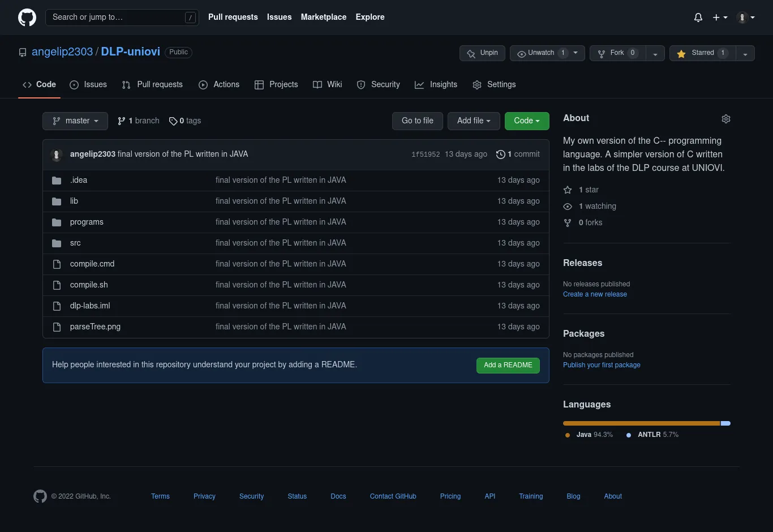Click Create a new release link
This screenshot has width=773, height=532.
tap(595, 294)
